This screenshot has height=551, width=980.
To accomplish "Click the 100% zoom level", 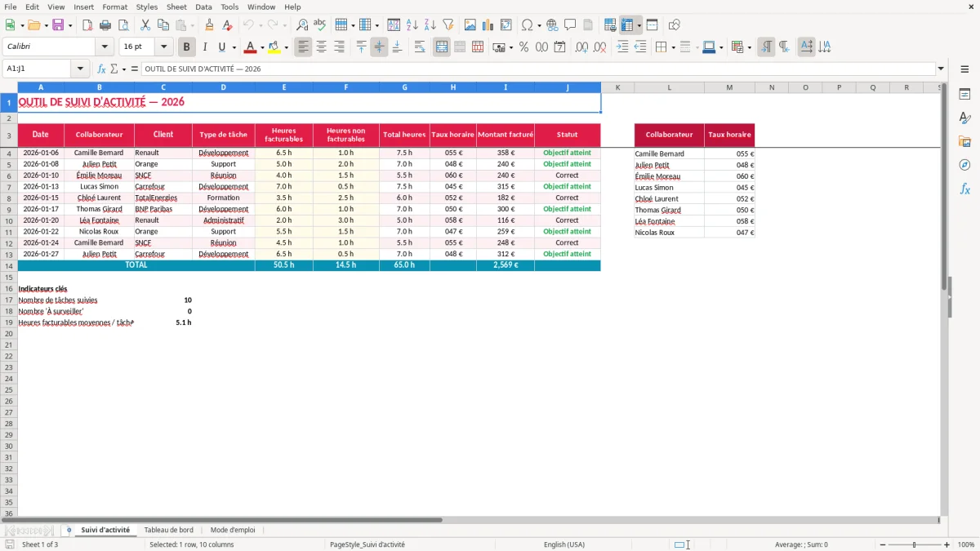I will point(966,544).
